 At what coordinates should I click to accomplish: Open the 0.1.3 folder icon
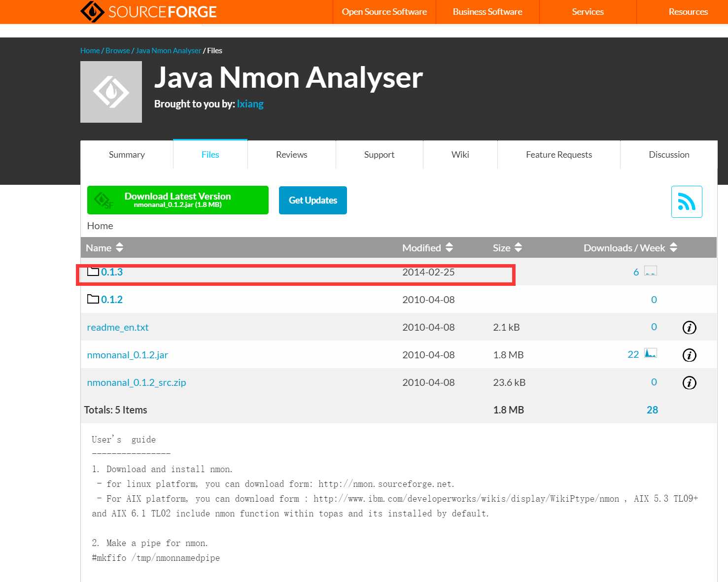(x=93, y=272)
